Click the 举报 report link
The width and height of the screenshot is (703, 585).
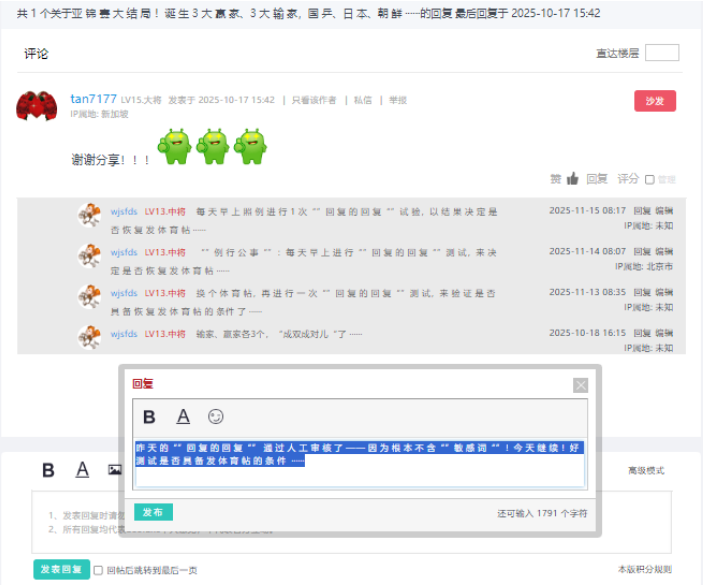coord(397,100)
